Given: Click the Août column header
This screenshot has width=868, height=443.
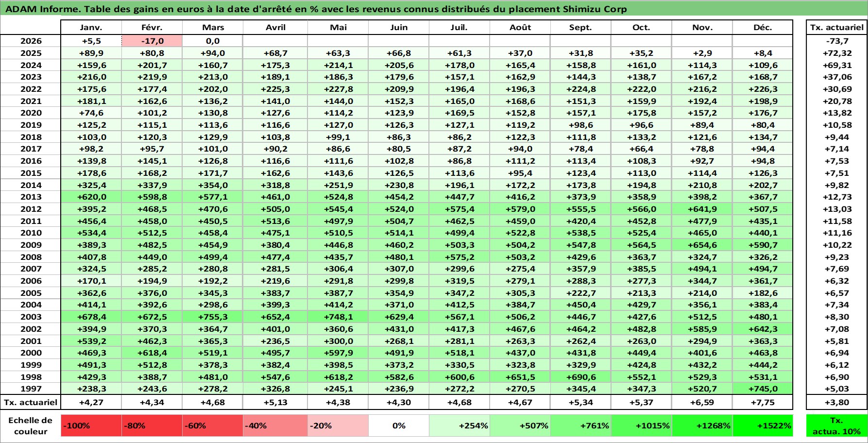Looking at the screenshot, I should tap(520, 27).
